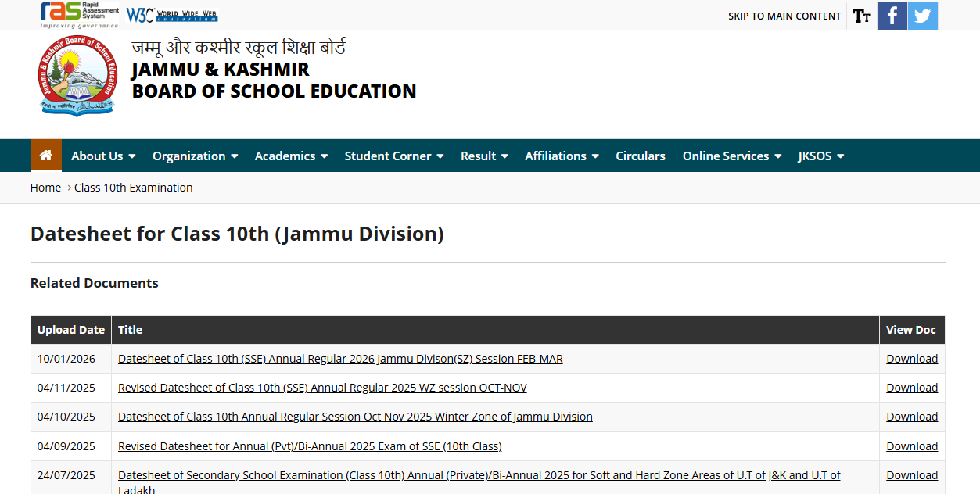Download the 10/01/2026 Annual Regular 2026 datesheet

pos(911,359)
